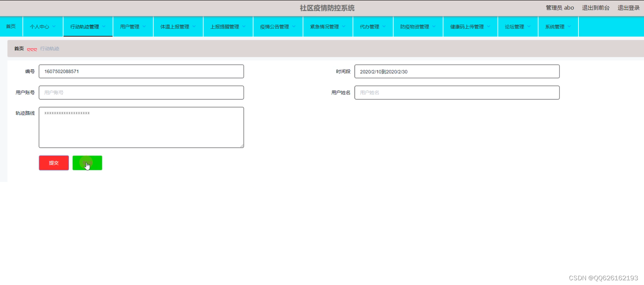
Task: Expand the 个人中心 dropdown arrow
Action: (x=54, y=26)
